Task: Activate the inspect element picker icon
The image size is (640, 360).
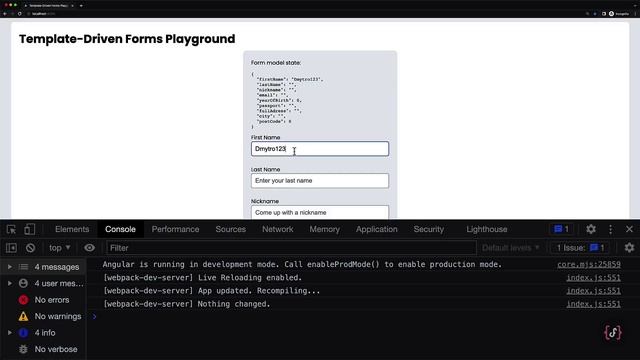Action: pos(11,229)
